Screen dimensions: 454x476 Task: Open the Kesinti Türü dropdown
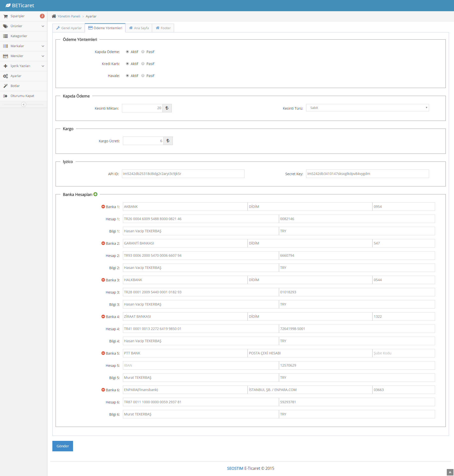point(367,108)
